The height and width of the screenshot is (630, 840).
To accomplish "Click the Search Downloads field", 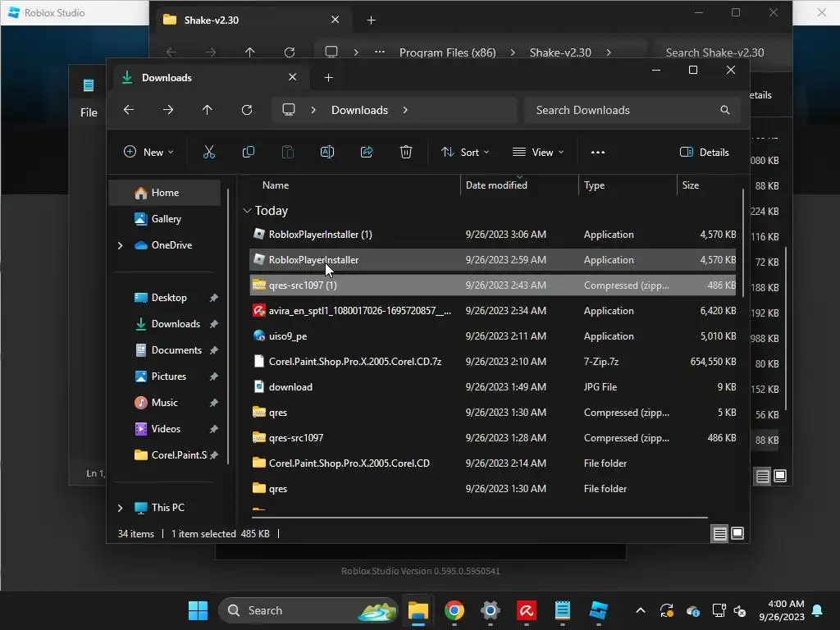I will pyautogui.click(x=632, y=110).
